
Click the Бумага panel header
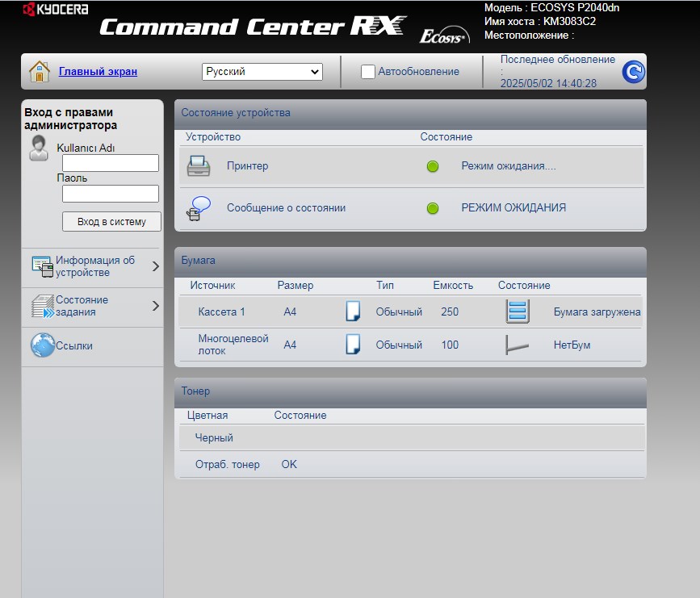tap(410, 261)
